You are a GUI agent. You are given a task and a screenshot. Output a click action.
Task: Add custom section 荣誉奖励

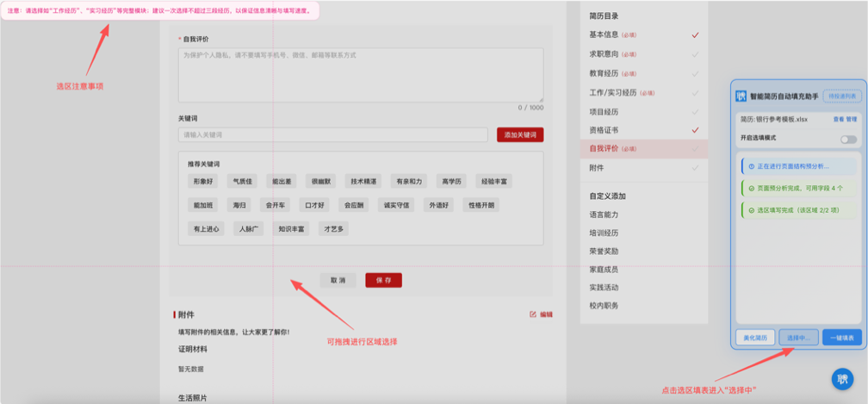click(604, 251)
